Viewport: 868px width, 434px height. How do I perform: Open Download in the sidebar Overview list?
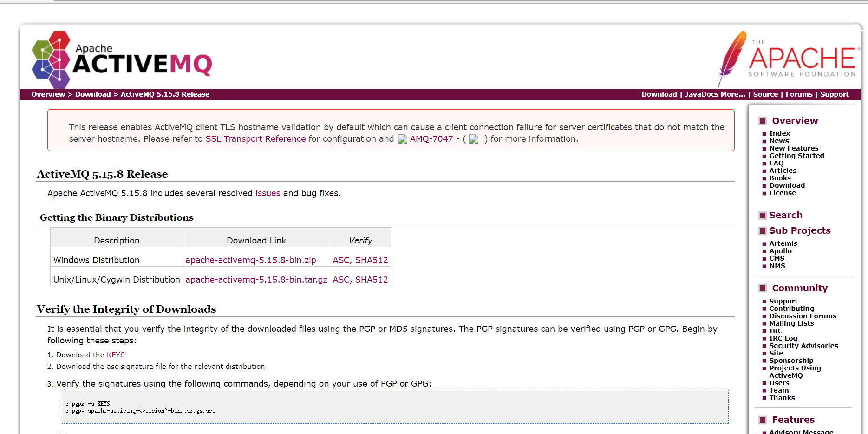(x=787, y=185)
